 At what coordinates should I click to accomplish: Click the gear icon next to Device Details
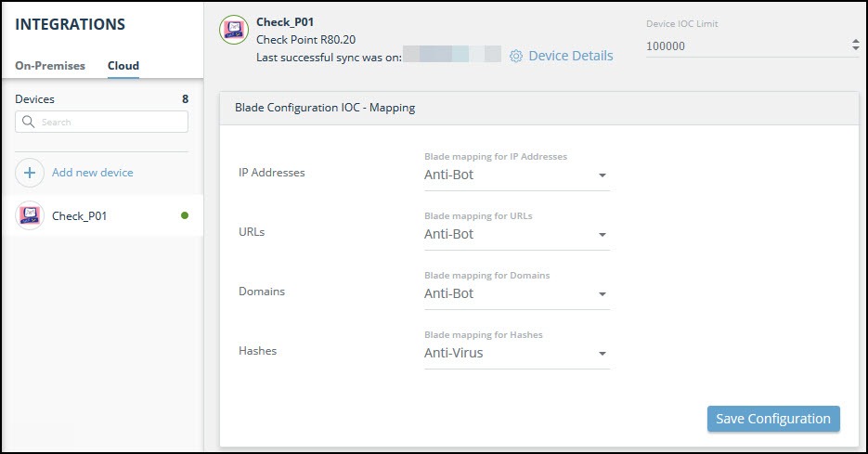point(516,57)
